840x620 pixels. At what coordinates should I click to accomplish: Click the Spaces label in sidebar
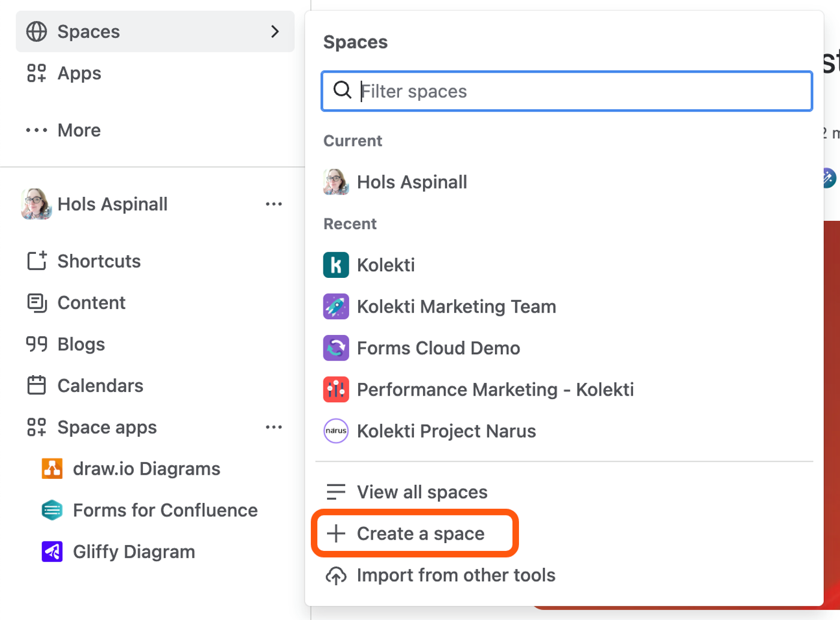[89, 32]
